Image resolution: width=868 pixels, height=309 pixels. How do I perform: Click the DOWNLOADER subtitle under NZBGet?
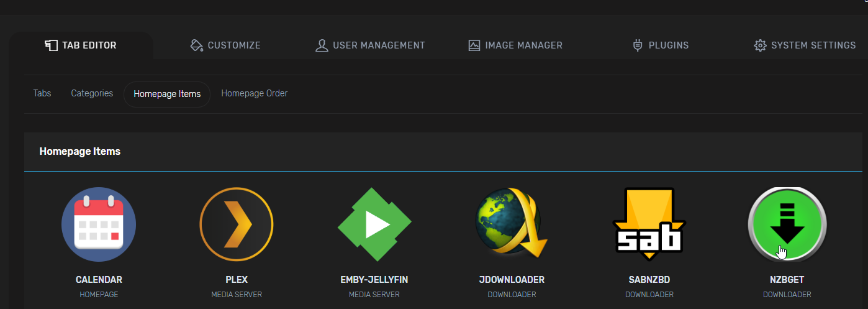[x=787, y=295]
